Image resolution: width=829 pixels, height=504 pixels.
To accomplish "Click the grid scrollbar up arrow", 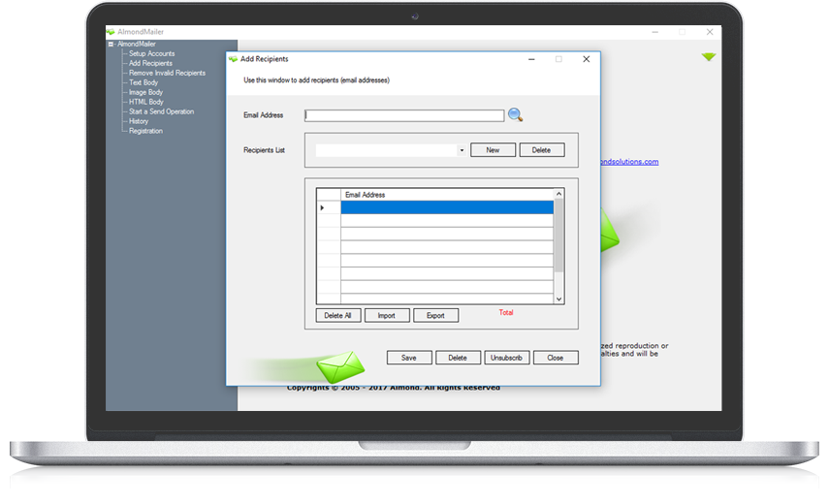I will tap(558, 194).
